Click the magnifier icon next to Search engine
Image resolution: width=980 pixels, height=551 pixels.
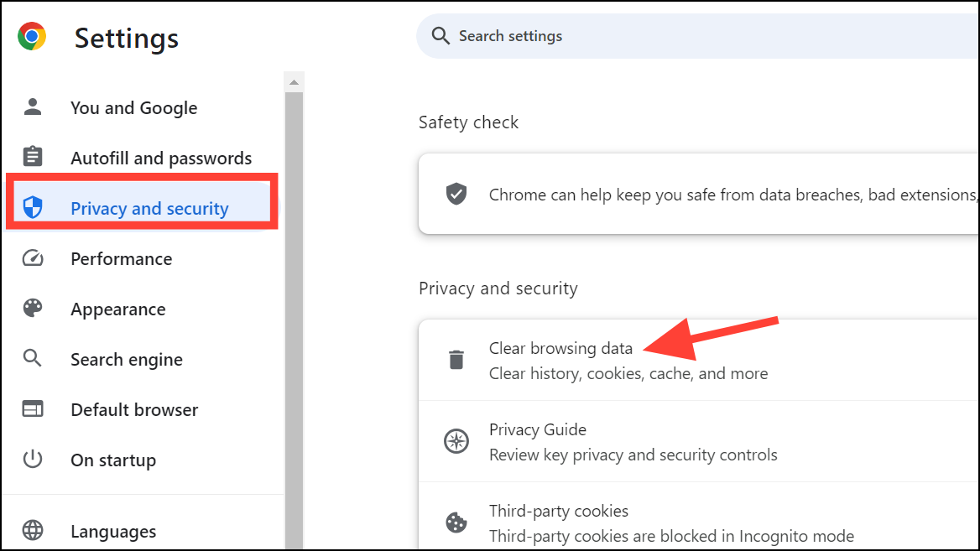coord(32,359)
